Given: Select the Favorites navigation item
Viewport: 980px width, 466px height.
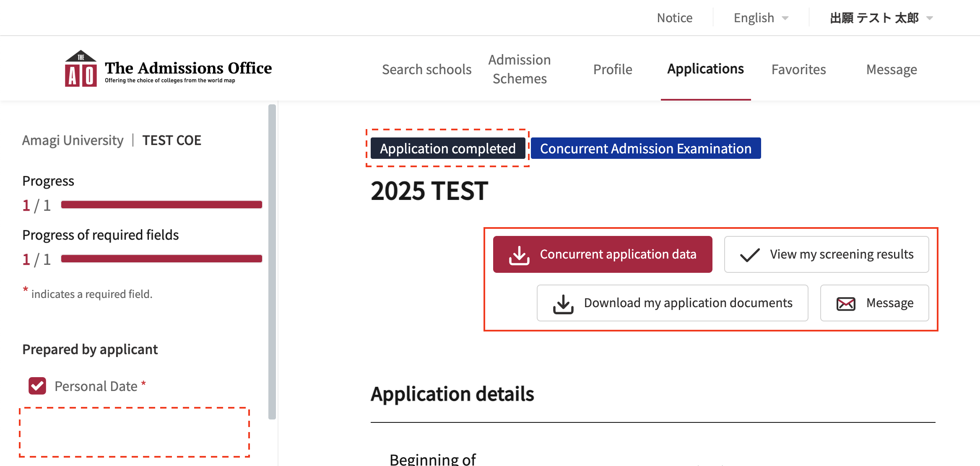Looking at the screenshot, I should pos(798,70).
